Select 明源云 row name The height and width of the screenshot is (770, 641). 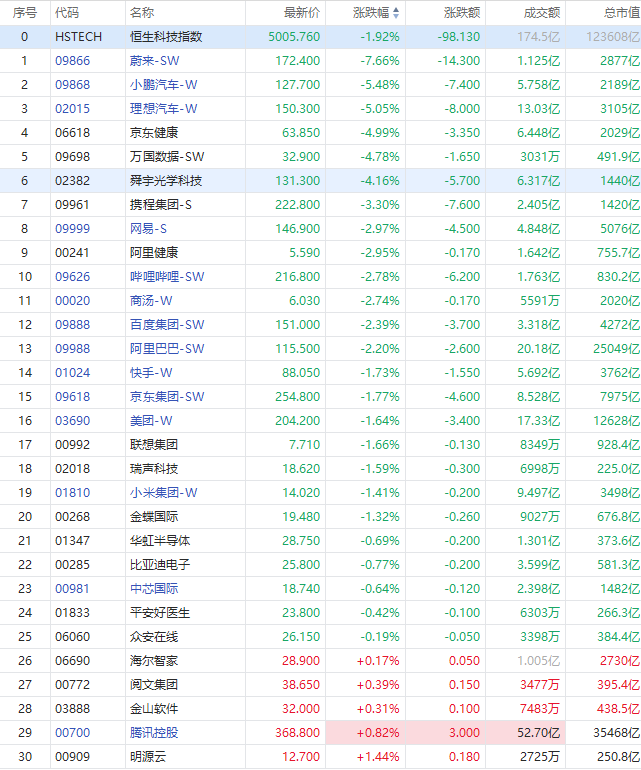point(148,757)
